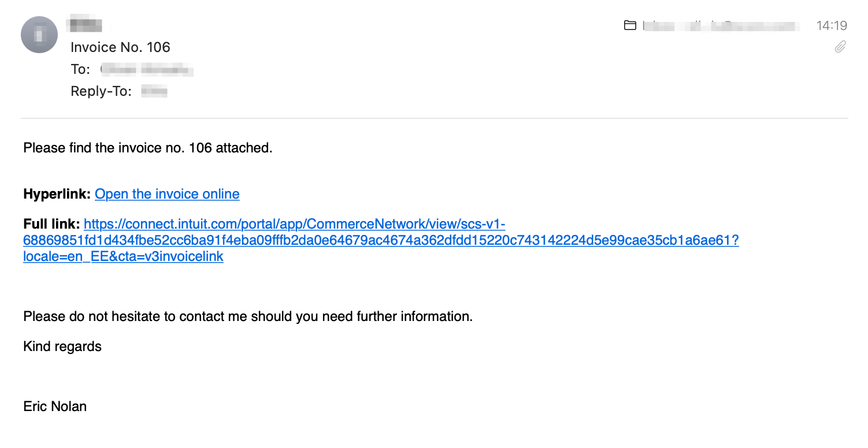This screenshot has height=448, width=868.
Task: Open the full connect.intuit.com invoice URL
Action: point(380,240)
